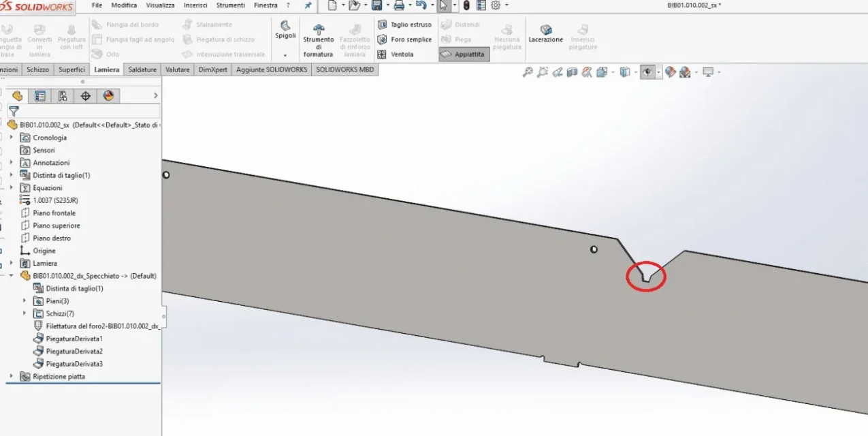Click the feature tree filter field
The height and width of the screenshot is (436, 868).
click(83, 111)
